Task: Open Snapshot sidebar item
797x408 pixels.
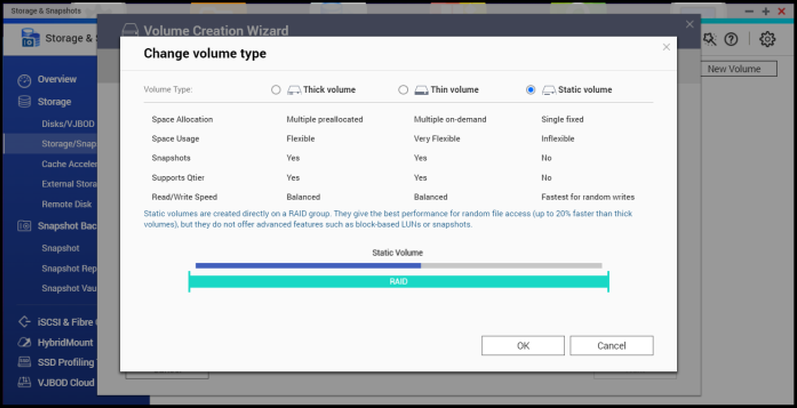Action: pyautogui.click(x=60, y=248)
